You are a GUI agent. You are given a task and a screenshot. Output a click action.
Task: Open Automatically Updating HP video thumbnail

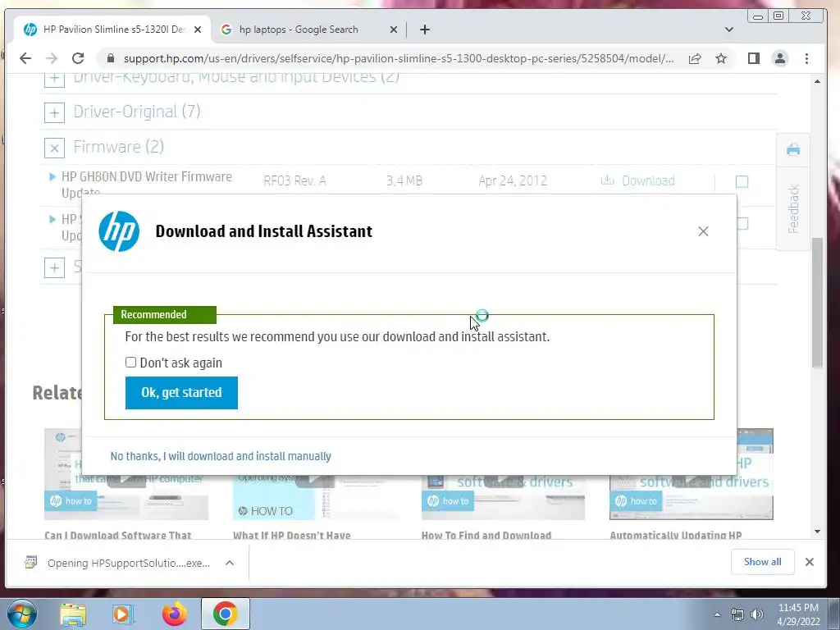[x=691, y=474]
